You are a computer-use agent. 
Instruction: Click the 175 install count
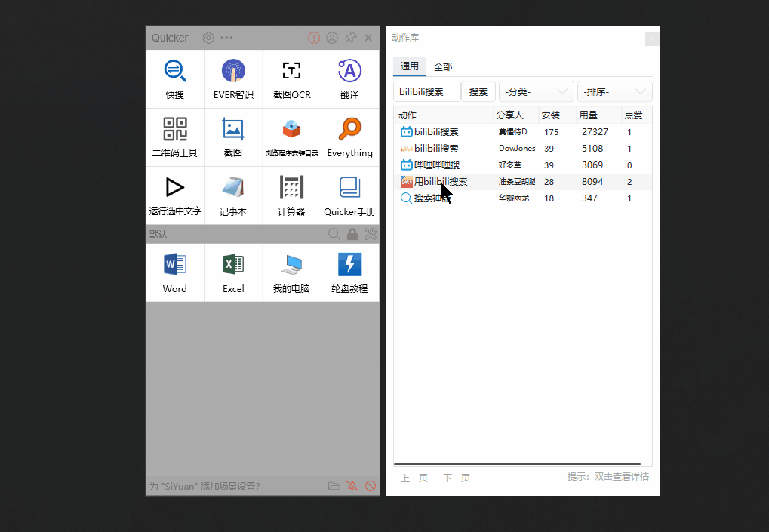click(x=551, y=132)
